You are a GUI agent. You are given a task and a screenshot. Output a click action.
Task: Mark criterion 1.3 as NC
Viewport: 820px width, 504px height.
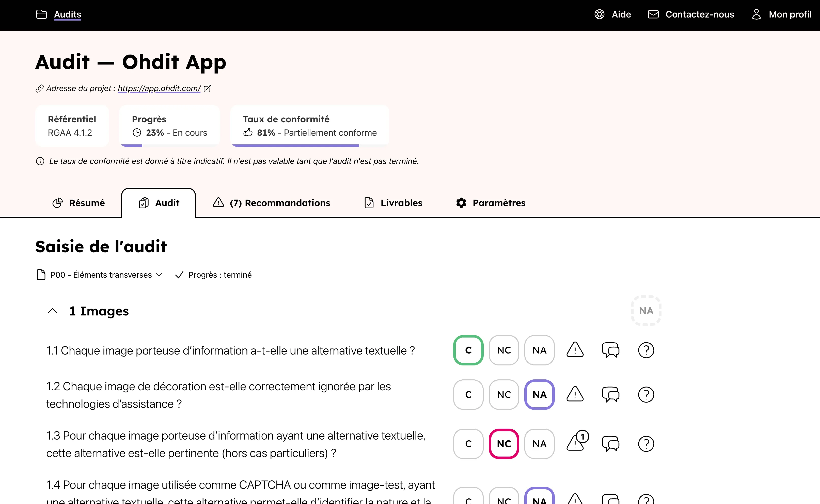[x=504, y=444]
